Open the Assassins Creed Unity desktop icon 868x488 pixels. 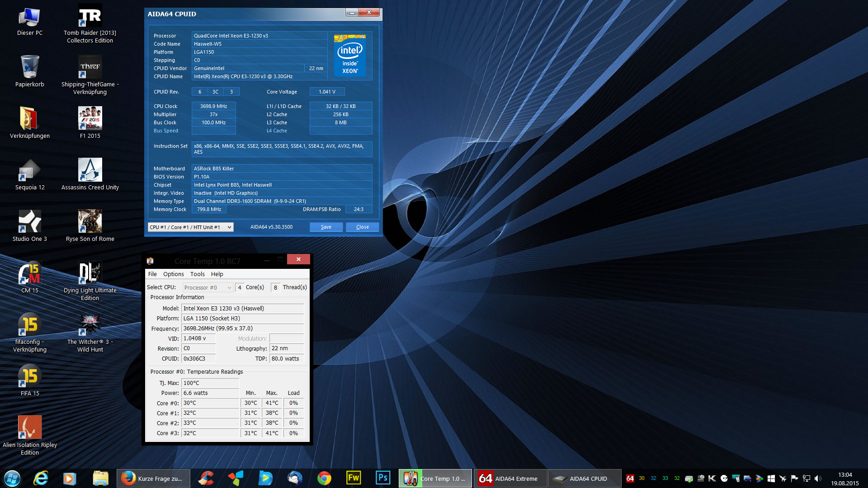(x=90, y=170)
